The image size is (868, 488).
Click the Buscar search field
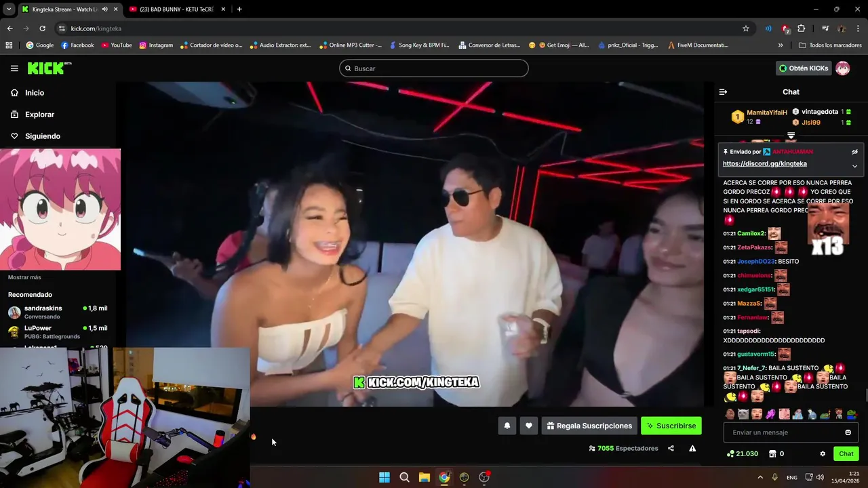(x=434, y=68)
